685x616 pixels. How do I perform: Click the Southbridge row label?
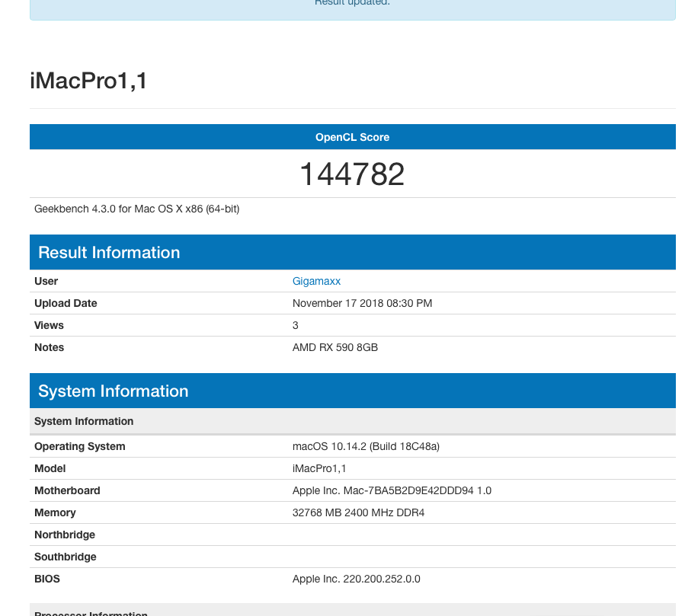(66, 557)
